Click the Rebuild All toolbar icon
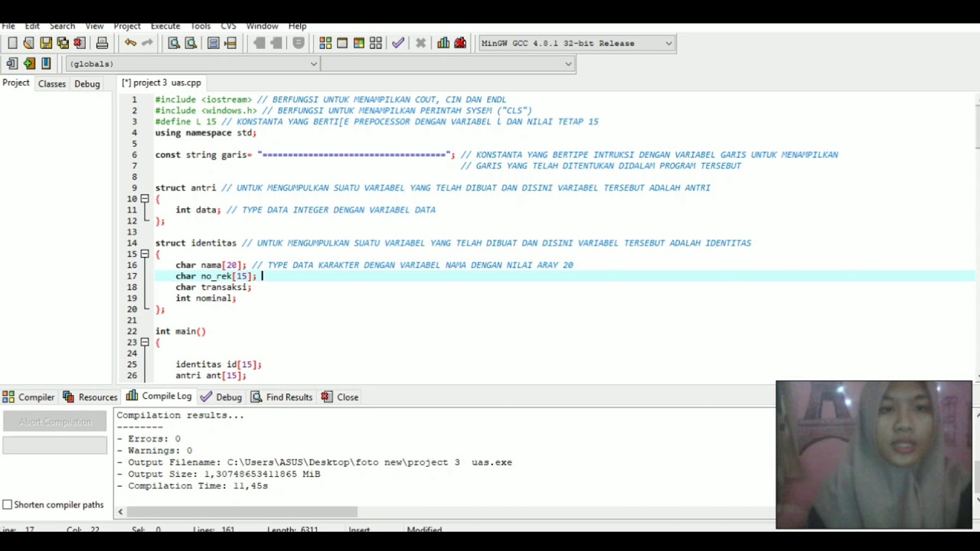 pyautogui.click(x=376, y=44)
